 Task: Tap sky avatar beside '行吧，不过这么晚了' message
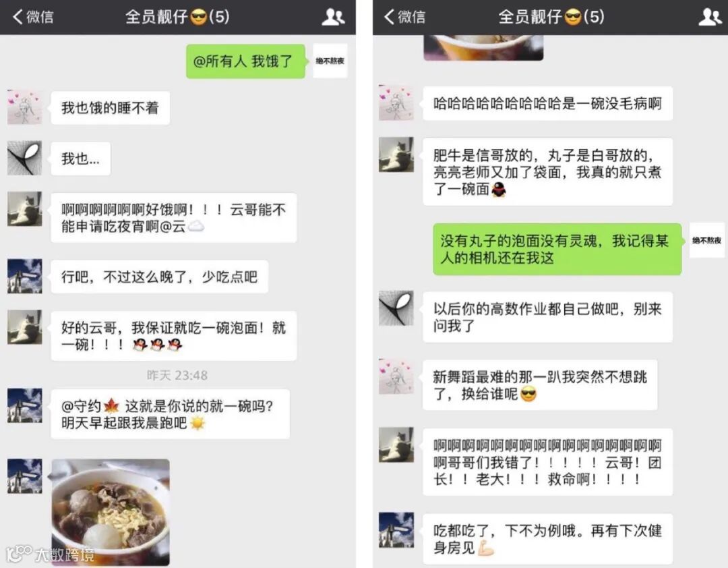[x=25, y=276]
